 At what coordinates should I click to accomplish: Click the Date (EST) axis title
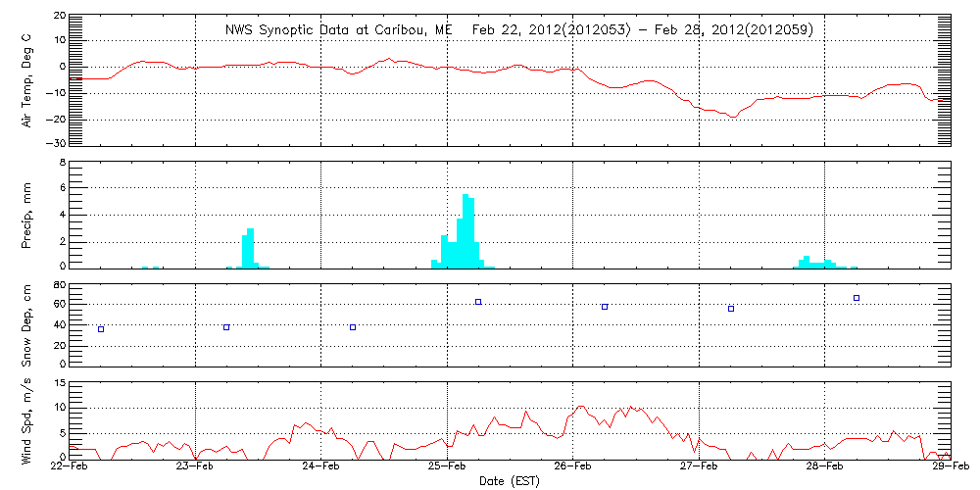pos(510,481)
